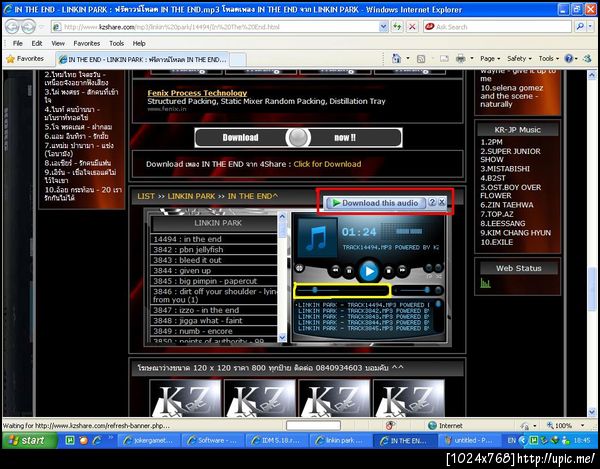Click the Favorites star button
This screenshot has width=600, height=469.
[25, 59]
